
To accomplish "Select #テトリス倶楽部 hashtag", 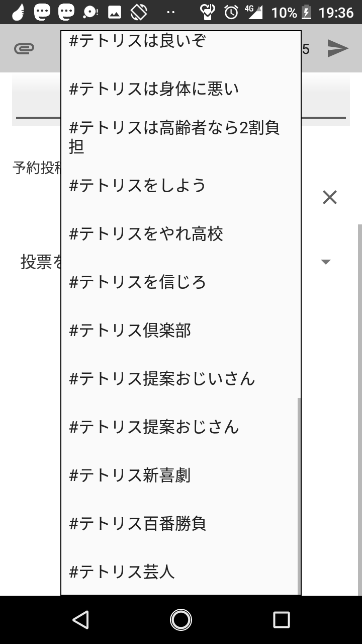I will tap(130, 331).
